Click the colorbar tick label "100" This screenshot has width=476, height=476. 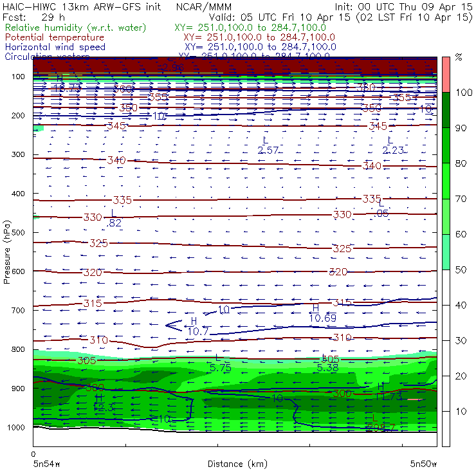pyautogui.click(x=464, y=92)
